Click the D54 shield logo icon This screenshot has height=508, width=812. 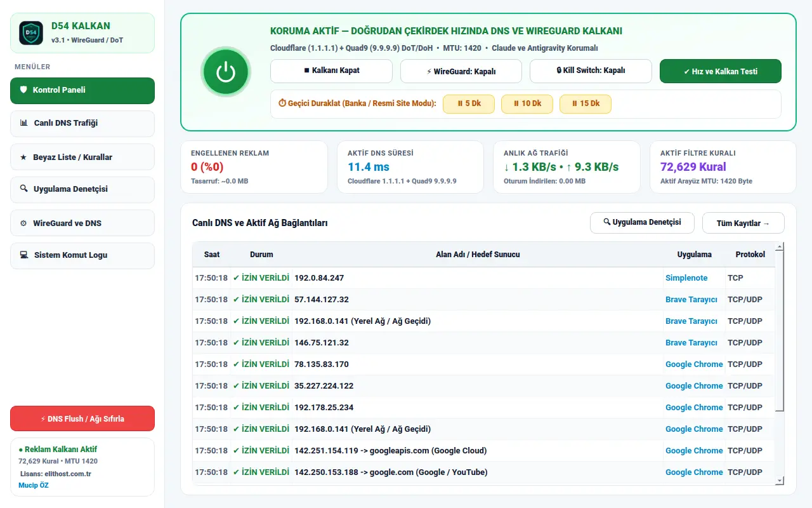point(31,33)
